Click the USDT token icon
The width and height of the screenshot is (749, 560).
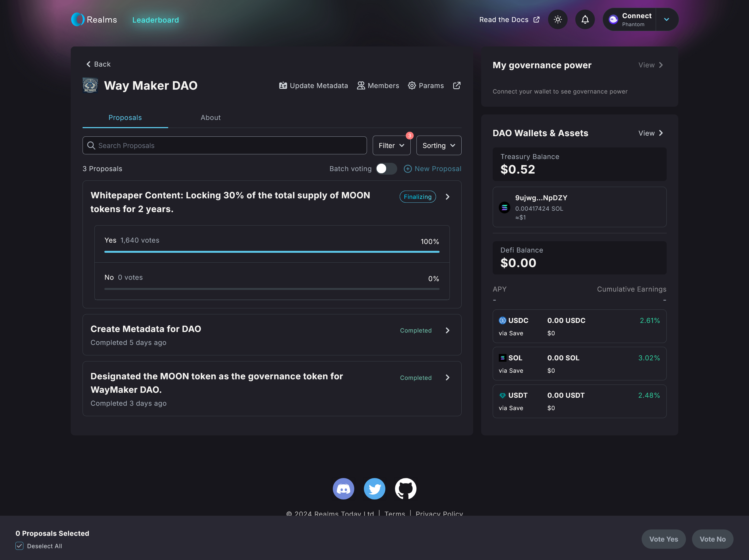click(x=502, y=396)
